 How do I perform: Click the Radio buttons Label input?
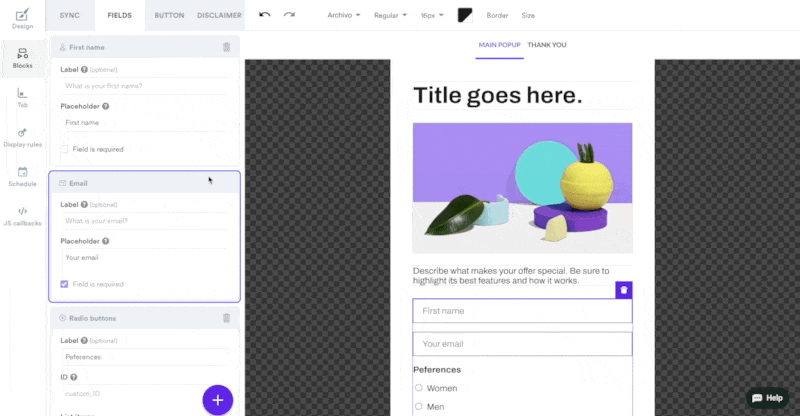[145, 357]
